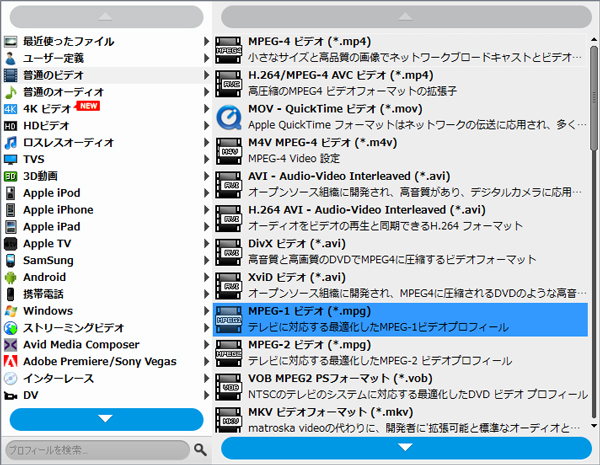Select MPEG-1 ビデオ (*.mpg) highlighted entry
The width and height of the screenshot is (600, 465).
[400, 320]
